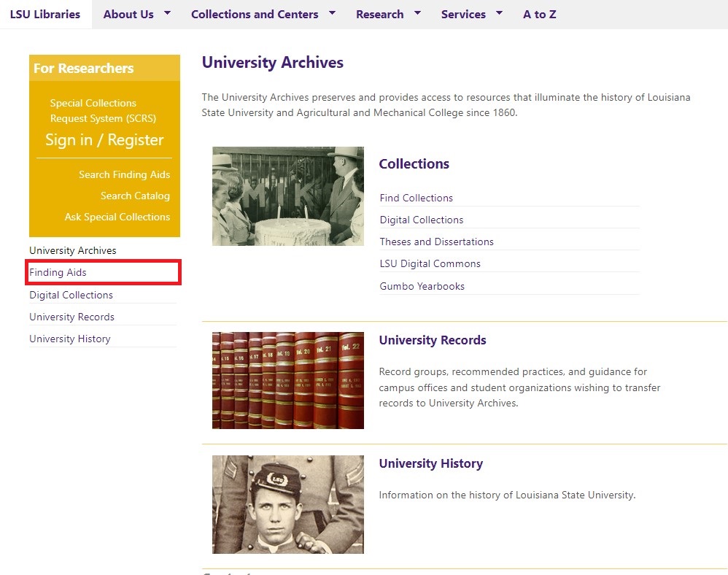Expand the Research dropdown arrow
This screenshot has width=728, height=575.
417,13
